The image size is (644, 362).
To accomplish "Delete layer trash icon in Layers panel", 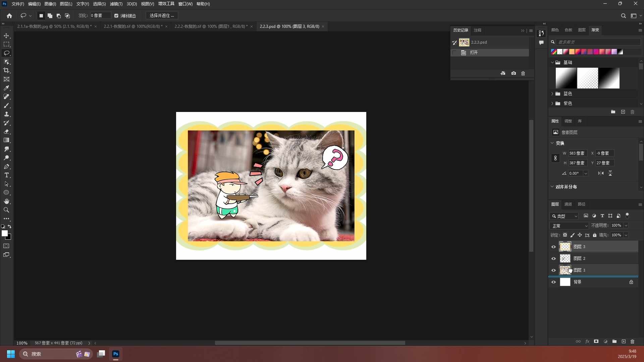I will (x=633, y=342).
